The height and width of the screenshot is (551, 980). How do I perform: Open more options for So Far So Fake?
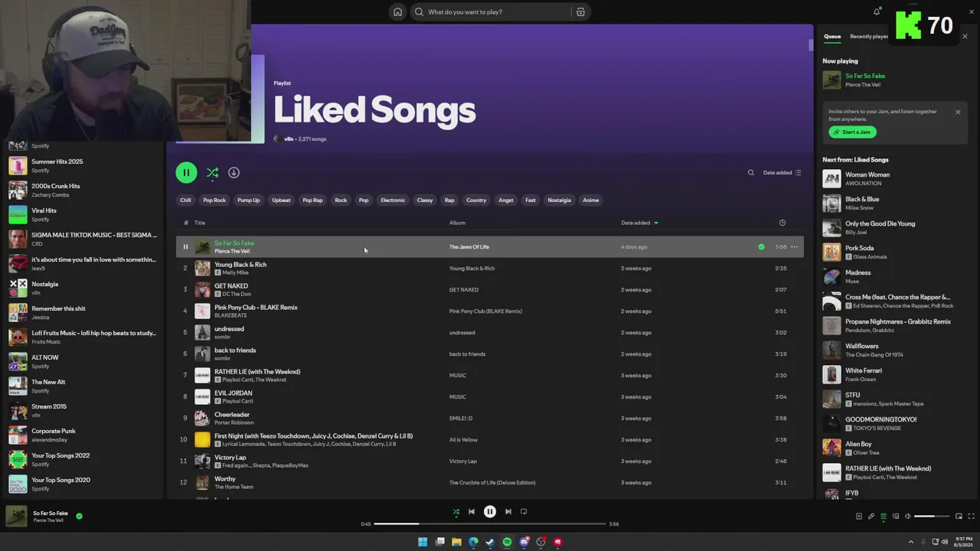coord(794,246)
